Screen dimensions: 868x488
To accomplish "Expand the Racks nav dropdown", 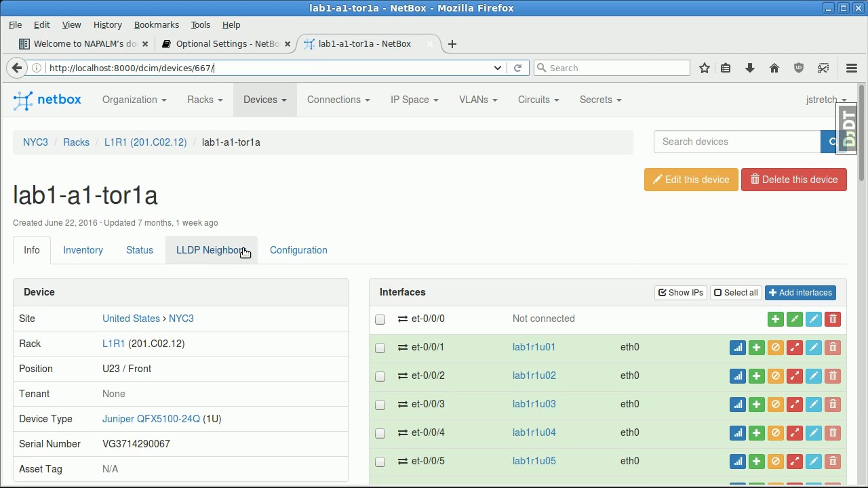I will coord(205,100).
